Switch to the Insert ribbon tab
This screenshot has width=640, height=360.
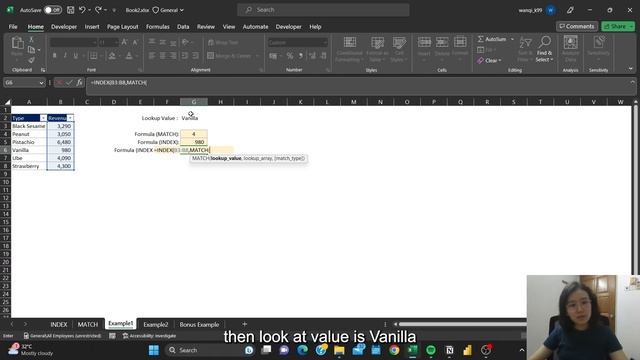click(92, 27)
